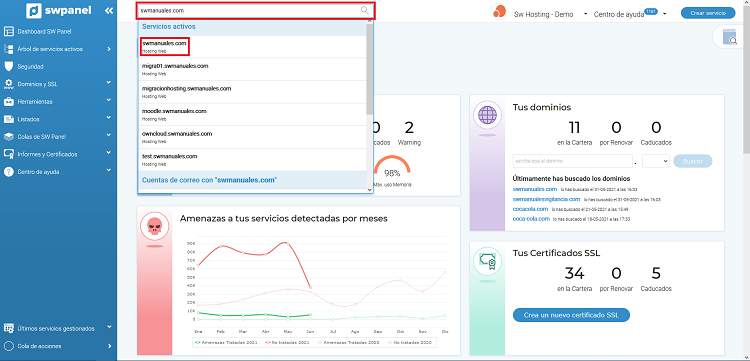This screenshot has height=361, width=750.
Task: Click the skull threats icon
Action: point(154,226)
